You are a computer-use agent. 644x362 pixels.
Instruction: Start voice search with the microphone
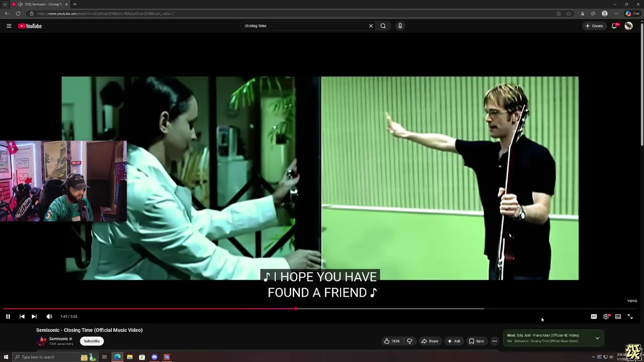click(x=400, y=26)
